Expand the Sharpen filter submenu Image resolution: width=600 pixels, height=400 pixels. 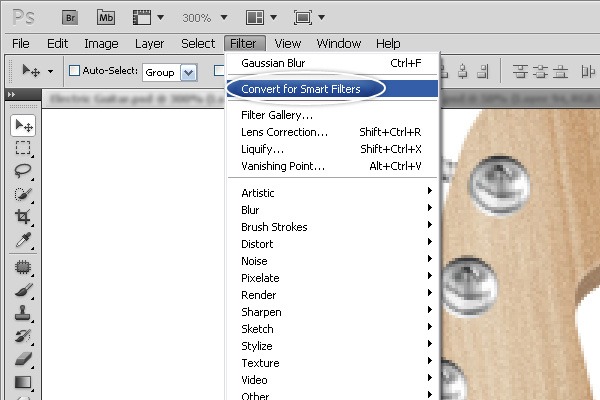point(332,312)
